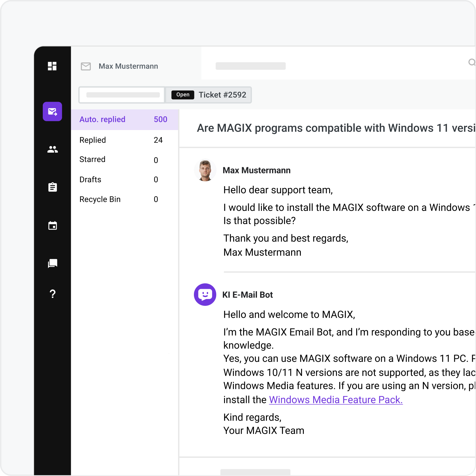Select the purple outgoing mail icon
Screen dimensions: 476x476
pos(52,111)
